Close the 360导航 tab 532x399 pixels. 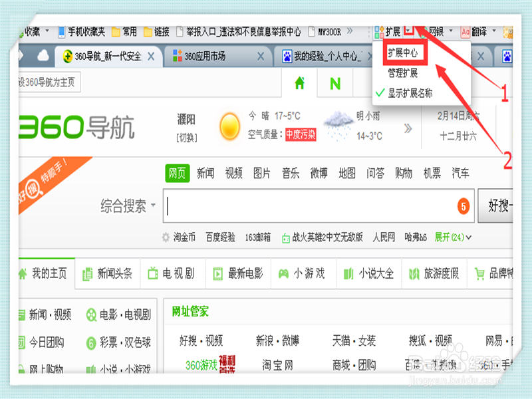point(151,57)
